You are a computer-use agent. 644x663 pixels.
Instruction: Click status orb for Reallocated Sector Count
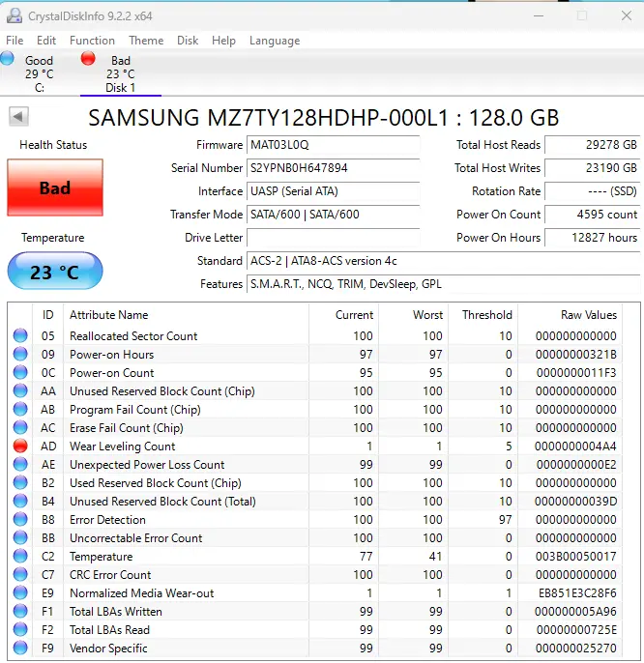[20, 335]
